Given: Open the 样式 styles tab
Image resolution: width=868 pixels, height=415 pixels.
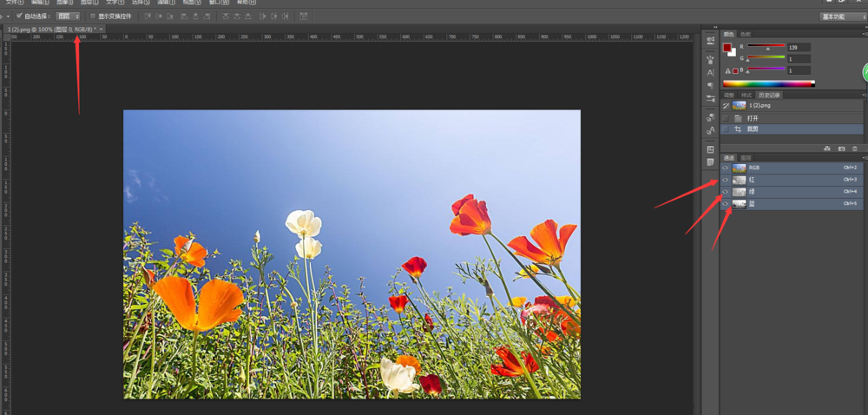Looking at the screenshot, I should click(746, 95).
